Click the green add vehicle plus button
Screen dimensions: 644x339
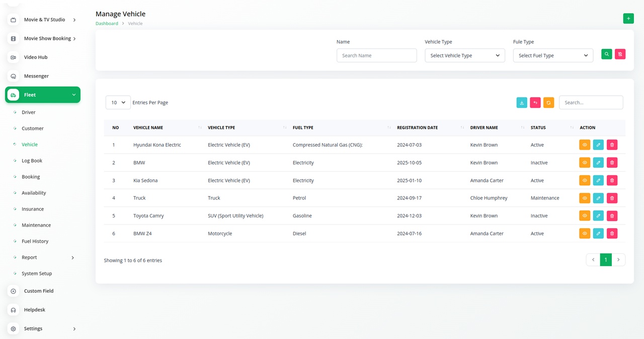(628, 19)
